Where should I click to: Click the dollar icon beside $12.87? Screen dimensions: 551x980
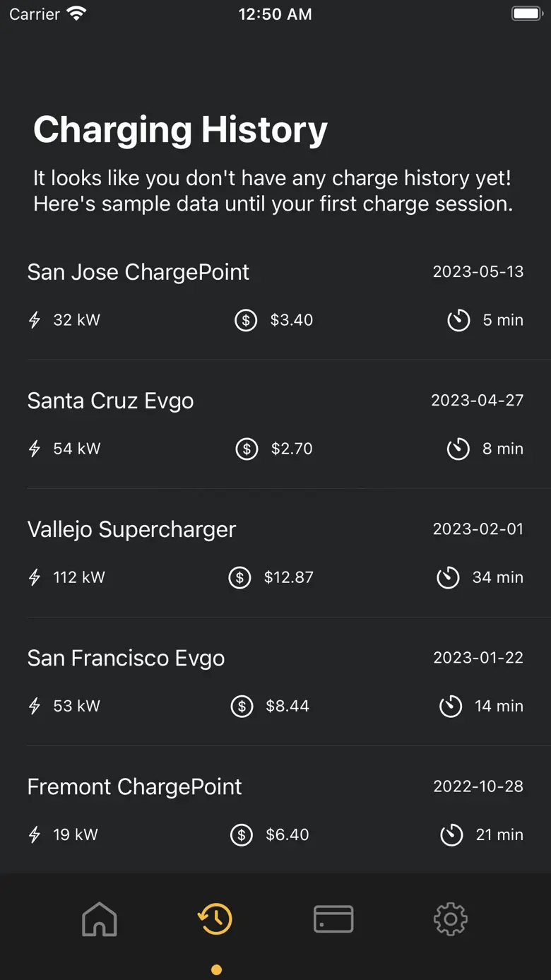point(239,577)
